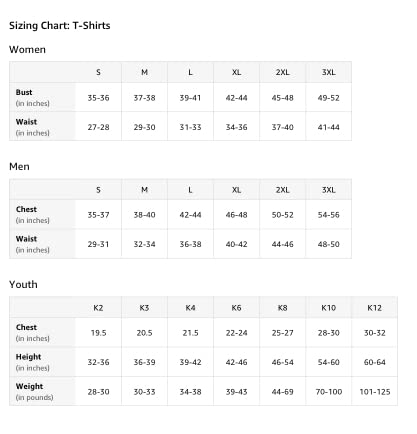Screen dimensions: 417x434
Task: Select the Men section heading
Action: click(x=19, y=167)
